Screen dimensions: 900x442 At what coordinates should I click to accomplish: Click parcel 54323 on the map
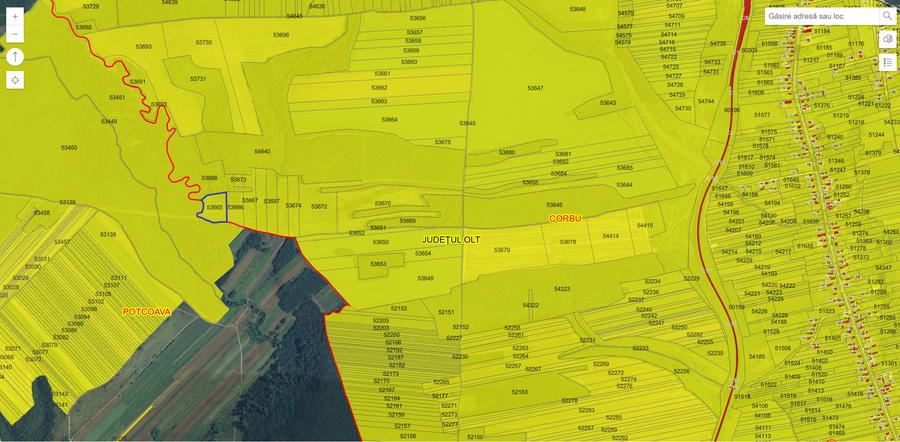(x=561, y=289)
